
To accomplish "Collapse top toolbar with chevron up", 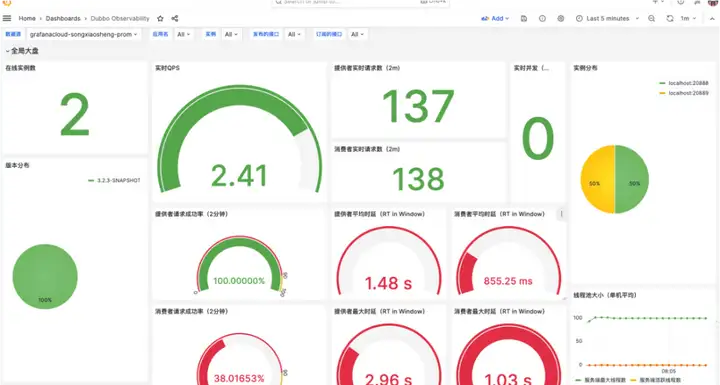I will coord(712,18).
